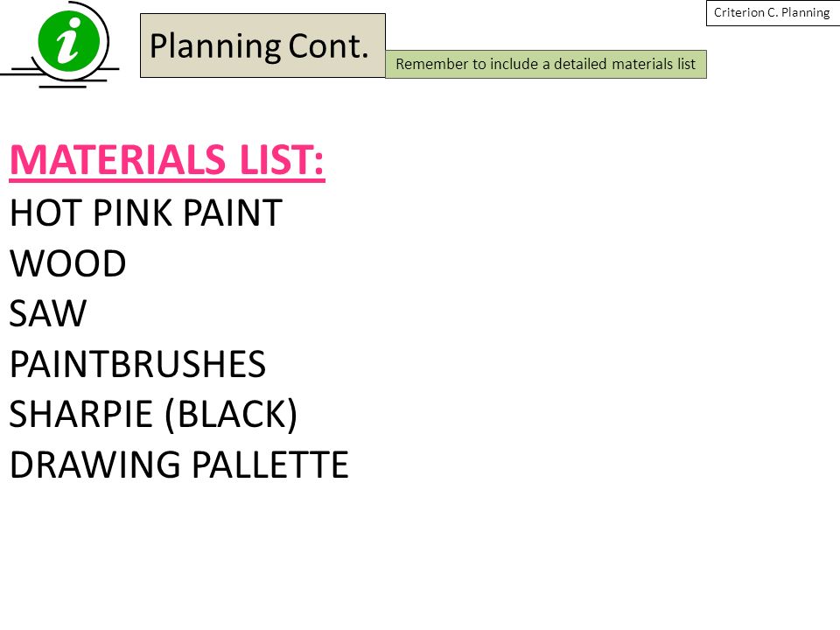Click the word PALLETTE in last item

point(270,465)
